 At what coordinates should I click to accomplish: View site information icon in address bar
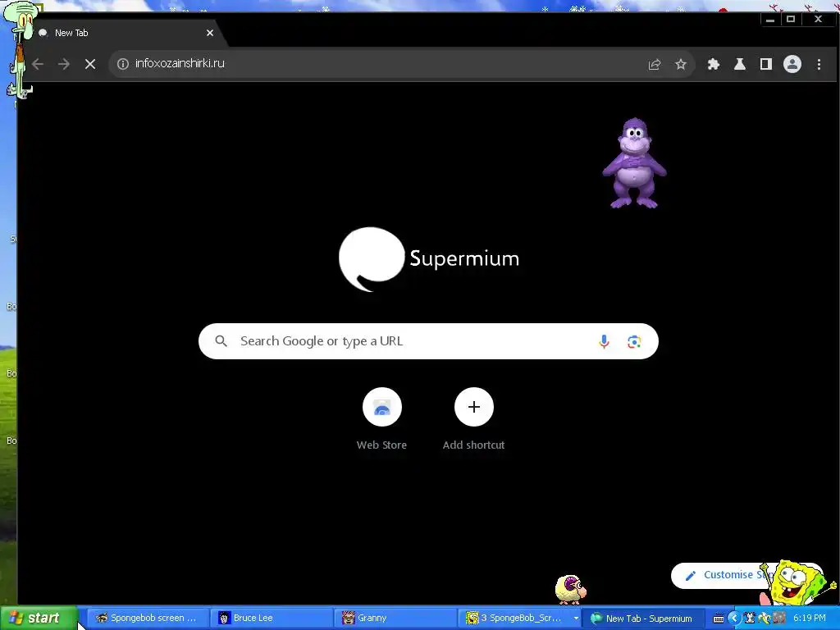[x=123, y=64]
